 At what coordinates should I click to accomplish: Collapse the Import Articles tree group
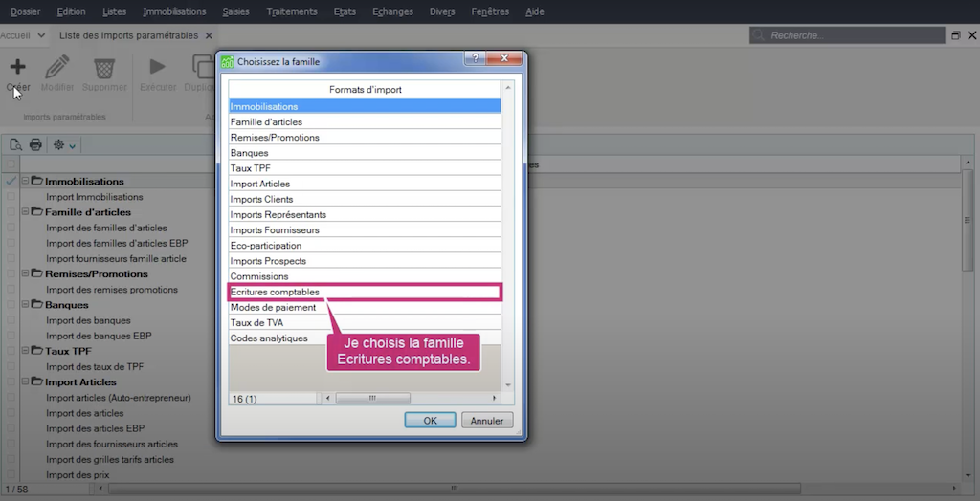pyautogui.click(x=26, y=381)
